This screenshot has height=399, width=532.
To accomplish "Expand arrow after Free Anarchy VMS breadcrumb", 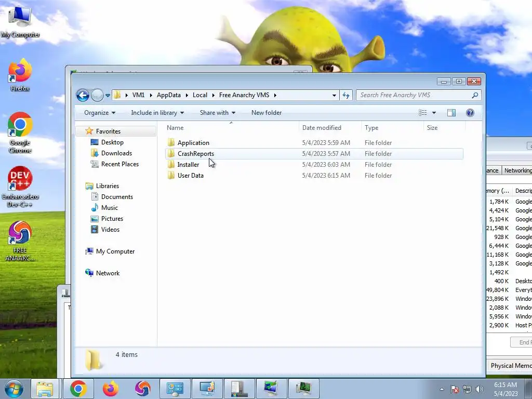I will coord(275,96).
